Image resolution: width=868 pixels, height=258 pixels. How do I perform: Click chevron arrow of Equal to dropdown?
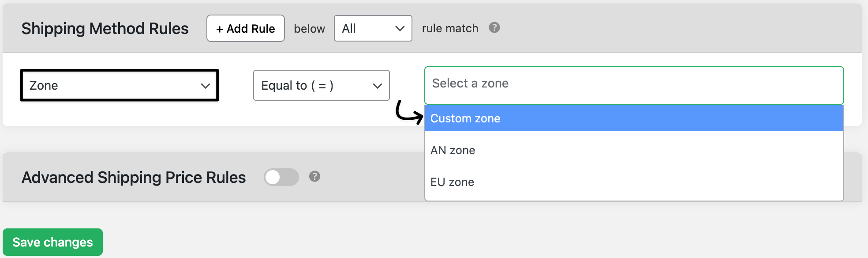[x=378, y=86]
